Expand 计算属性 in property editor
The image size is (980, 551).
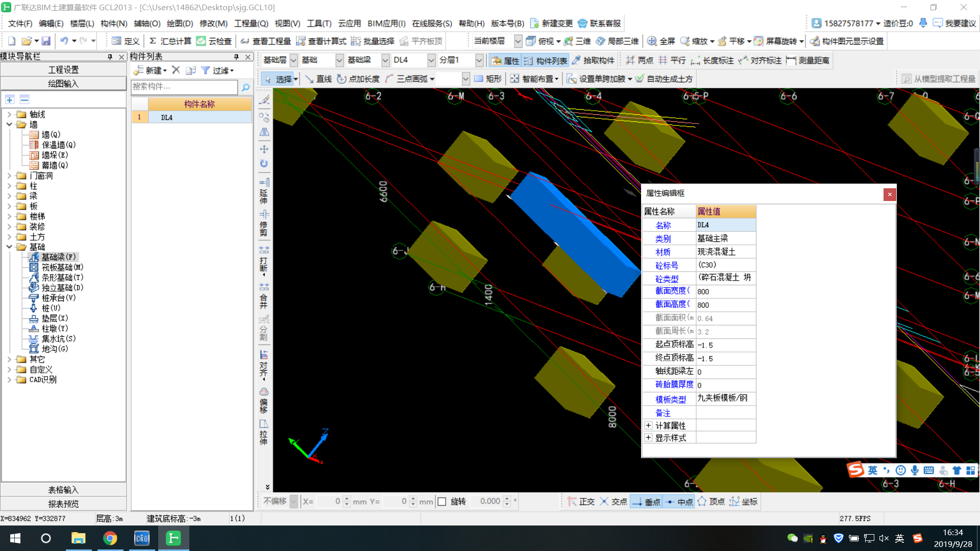[x=648, y=425]
